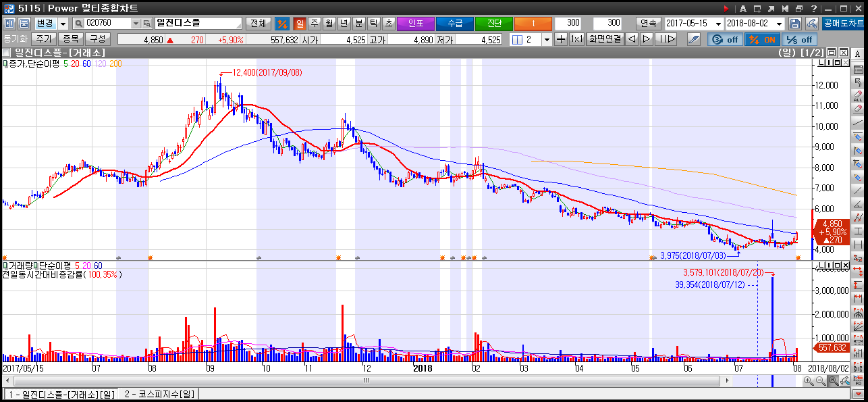Select the angle drawing tool

coord(859,203)
